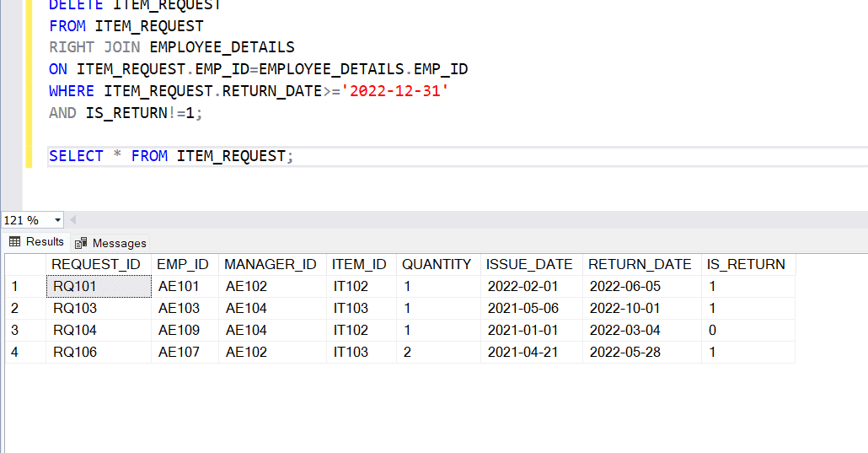Click the 2022-06-05 return date cell

coord(642,287)
